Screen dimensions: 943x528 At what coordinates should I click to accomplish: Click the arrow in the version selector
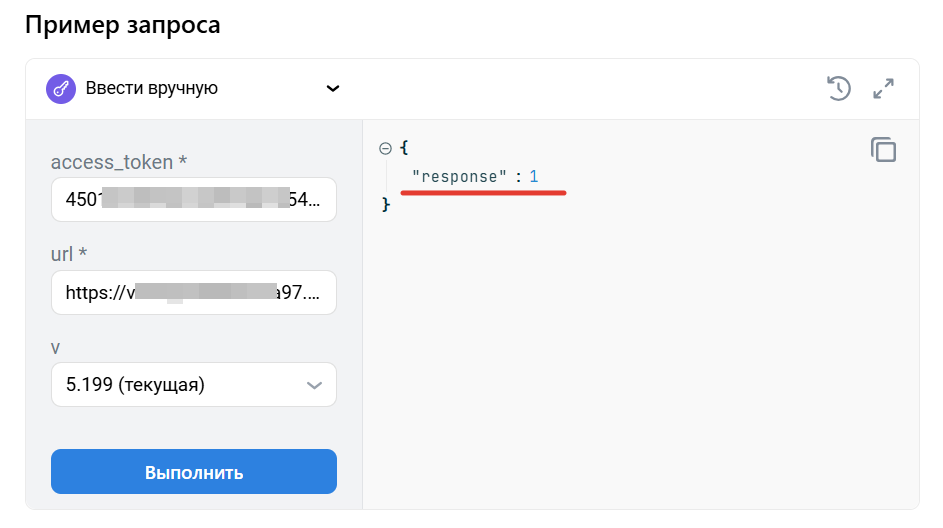coord(314,385)
